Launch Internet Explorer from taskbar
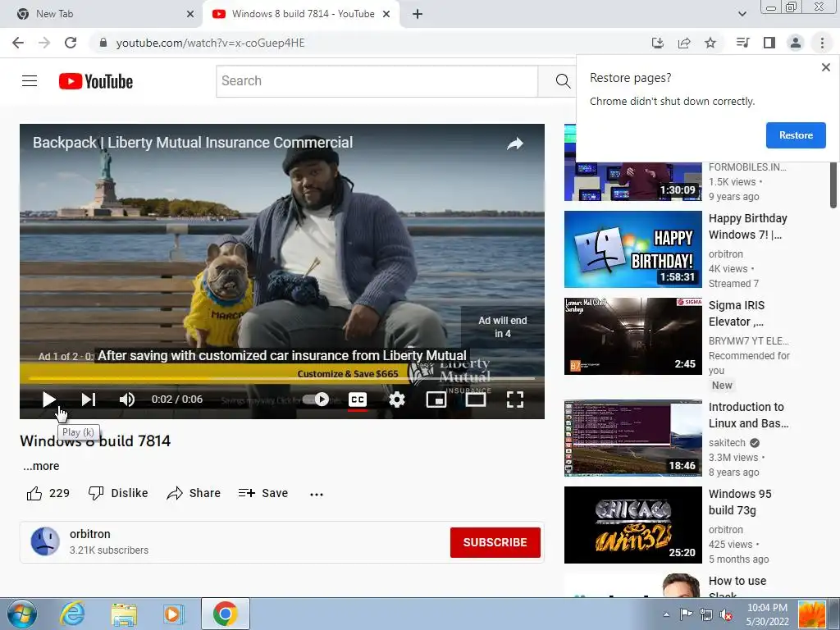840x630 pixels. [x=72, y=614]
